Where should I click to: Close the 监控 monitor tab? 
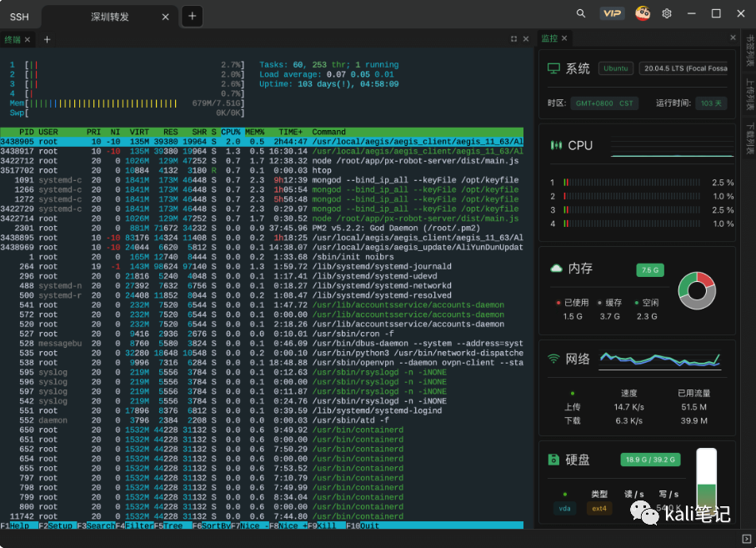(564, 38)
